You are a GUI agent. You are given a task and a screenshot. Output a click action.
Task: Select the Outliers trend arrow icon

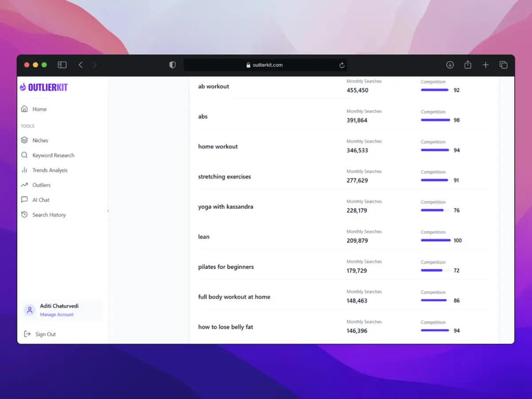point(24,185)
